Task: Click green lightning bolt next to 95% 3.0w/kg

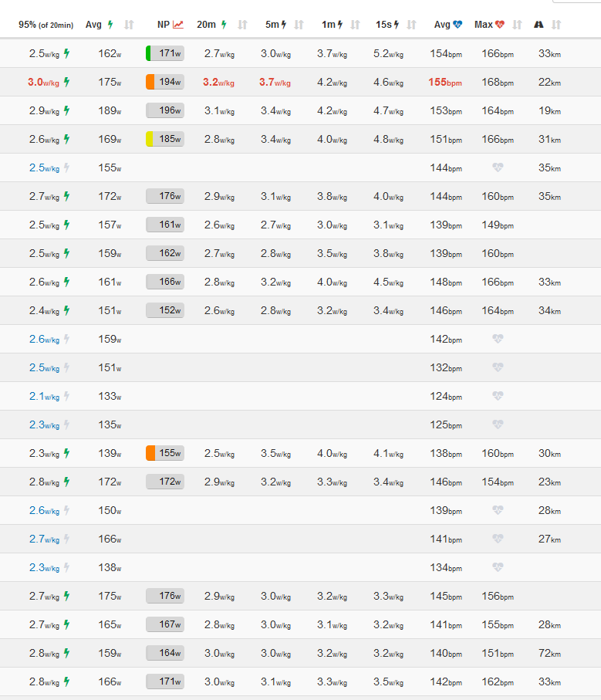Action: pyautogui.click(x=66, y=83)
